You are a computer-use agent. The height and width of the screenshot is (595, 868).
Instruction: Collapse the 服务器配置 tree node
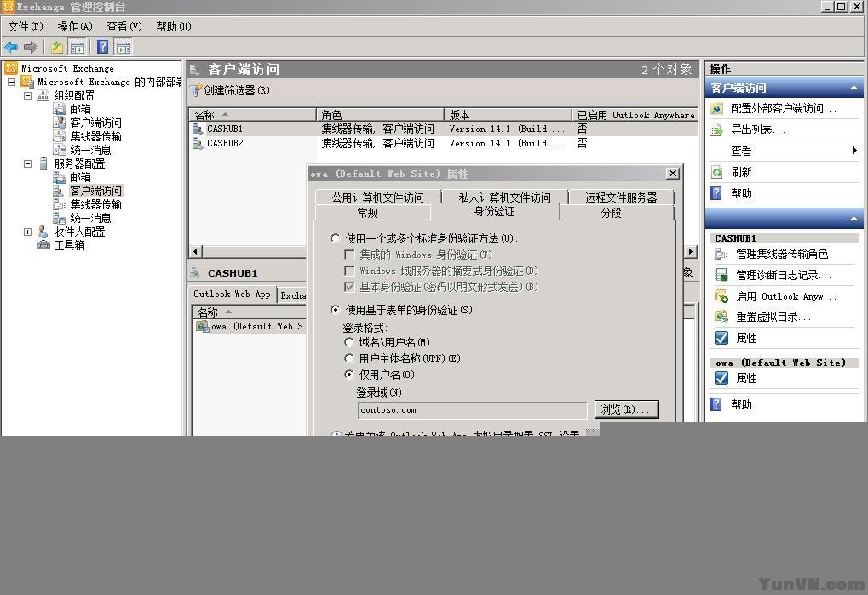[x=27, y=163]
